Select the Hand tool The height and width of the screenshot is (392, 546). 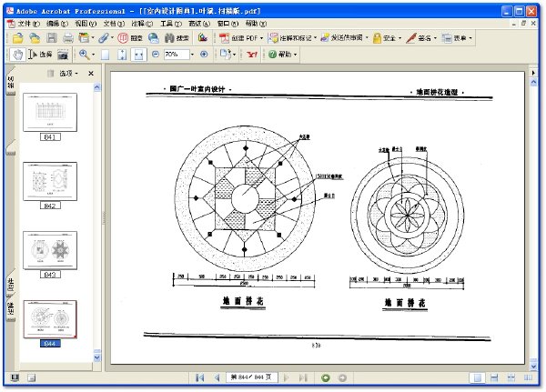coord(17,55)
